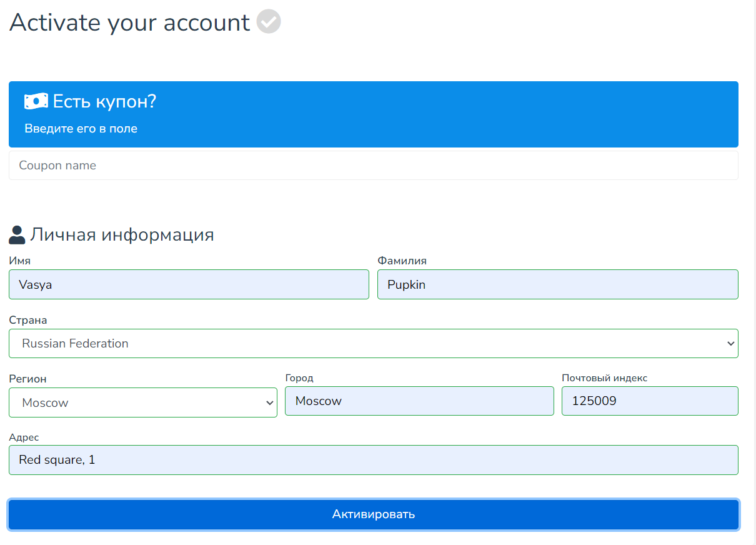Click the checkmark icon beside Activate your account
The width and height of the screenshot is (756, 545).
269,22
